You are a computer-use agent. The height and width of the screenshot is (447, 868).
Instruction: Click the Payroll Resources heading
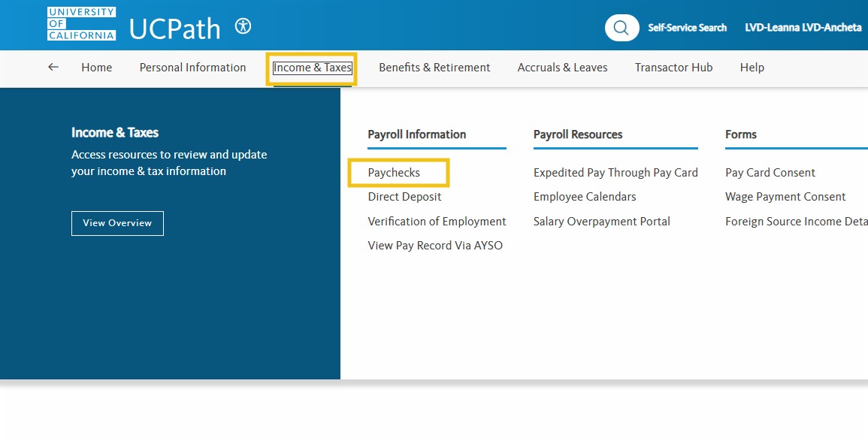point(578,134)
